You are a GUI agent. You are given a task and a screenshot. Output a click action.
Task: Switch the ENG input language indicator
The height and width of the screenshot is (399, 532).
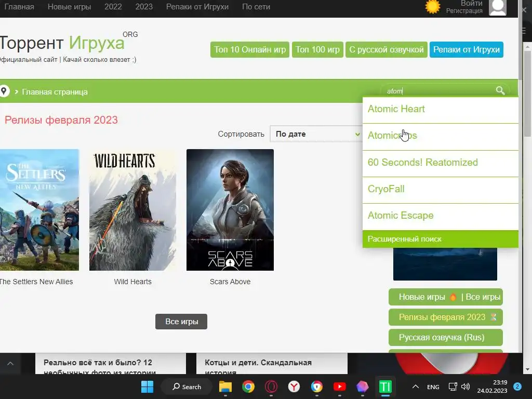pyautogui.click(x=433, y=387)
